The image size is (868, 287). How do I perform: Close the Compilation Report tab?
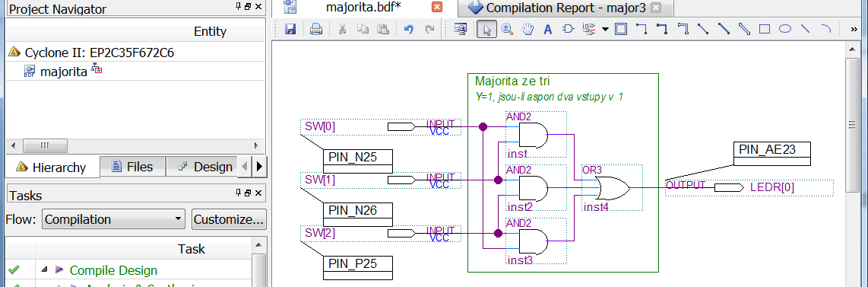[656, 8]
